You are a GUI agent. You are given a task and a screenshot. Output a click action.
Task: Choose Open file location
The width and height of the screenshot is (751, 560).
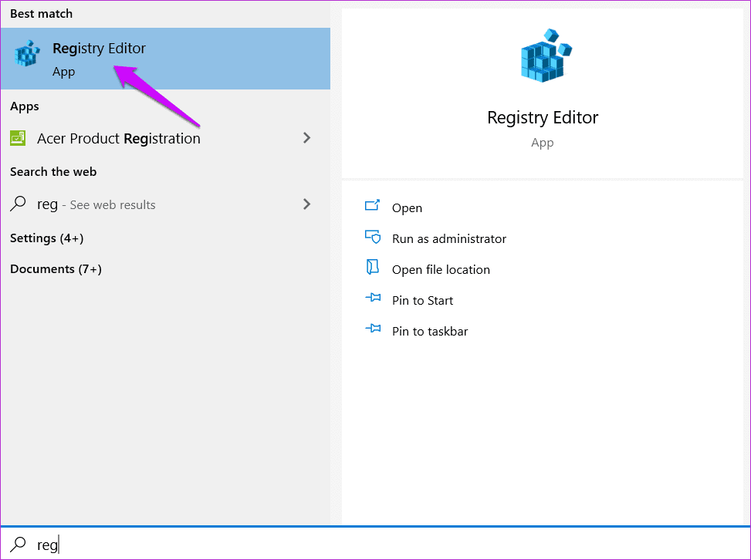441,270
